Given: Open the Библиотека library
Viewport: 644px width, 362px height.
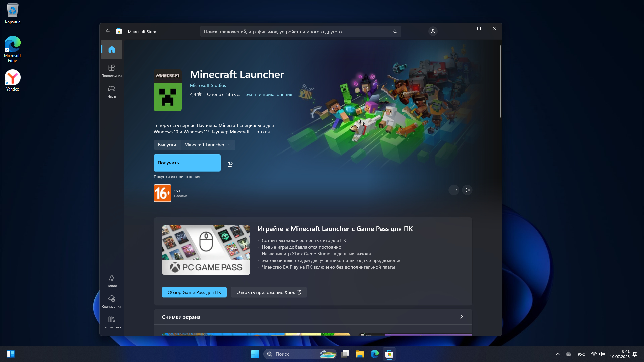Looking at the screenshot, I should 112,322.
